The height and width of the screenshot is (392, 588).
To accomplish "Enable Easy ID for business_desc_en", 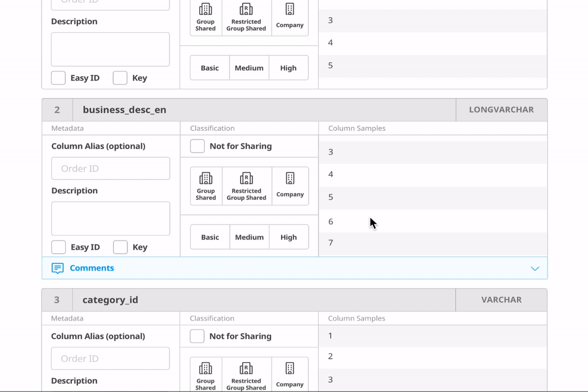I will pyautogui.click(x=58, y=247).
